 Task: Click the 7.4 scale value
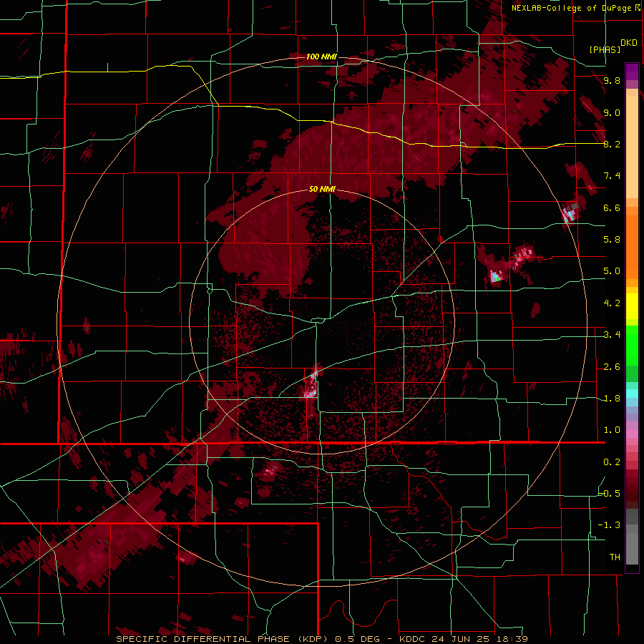tap(612, 176)
